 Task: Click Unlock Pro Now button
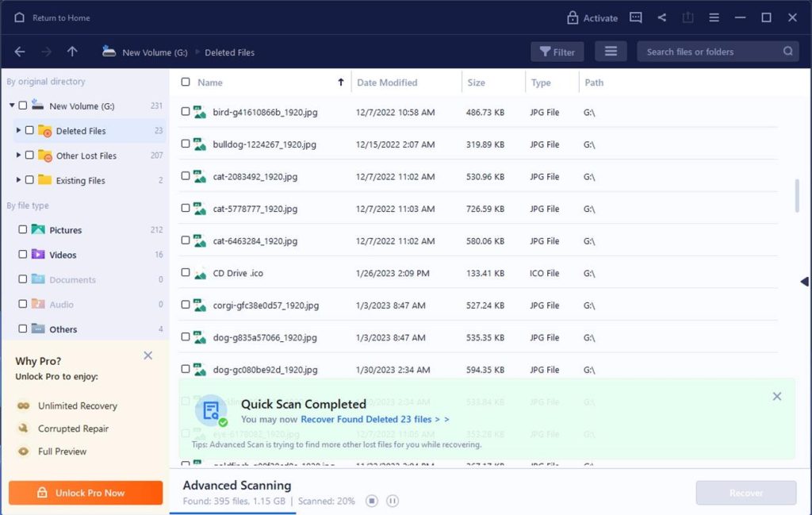click(x=86, y=493)
